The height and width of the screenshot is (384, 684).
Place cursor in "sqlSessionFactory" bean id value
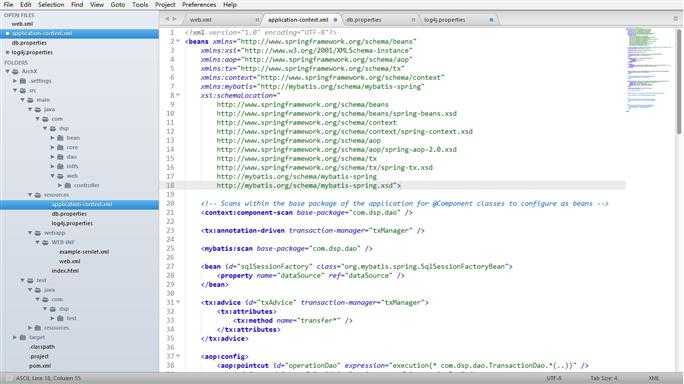pyautogui.click(x=274, y=267)
